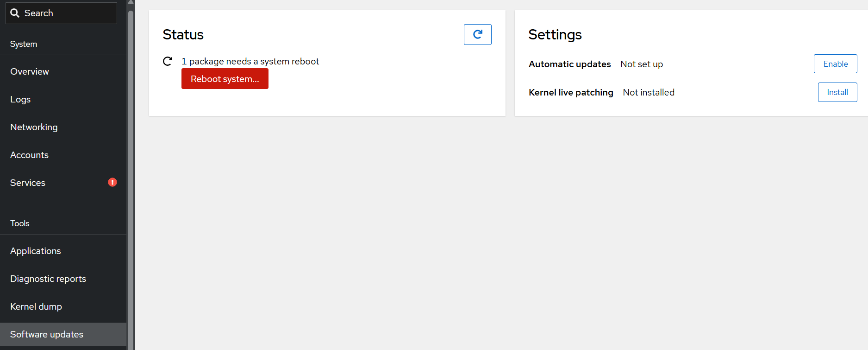Click the refresh icon button in Status
This screenshot has width=868, height=350.
point(477,34)
